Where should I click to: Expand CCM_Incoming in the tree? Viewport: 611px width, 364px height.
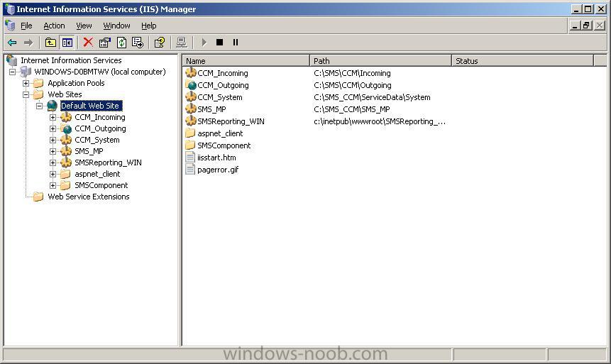tap(53, 117)
